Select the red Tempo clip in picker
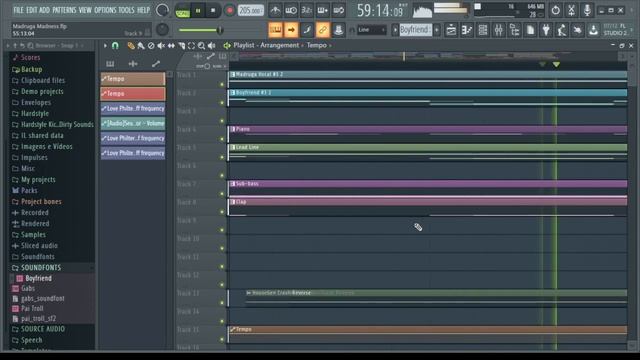Screen dimensions: 640x360 point(133,94)
